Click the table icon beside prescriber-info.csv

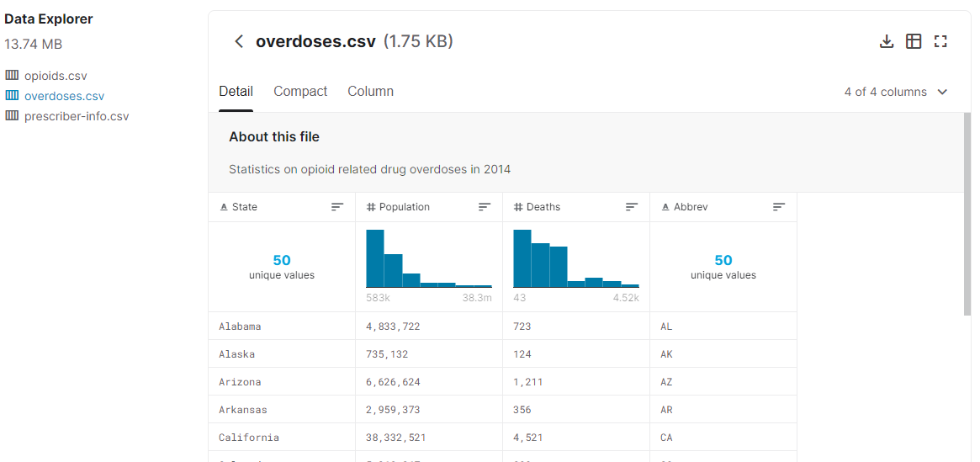point(12,115)
